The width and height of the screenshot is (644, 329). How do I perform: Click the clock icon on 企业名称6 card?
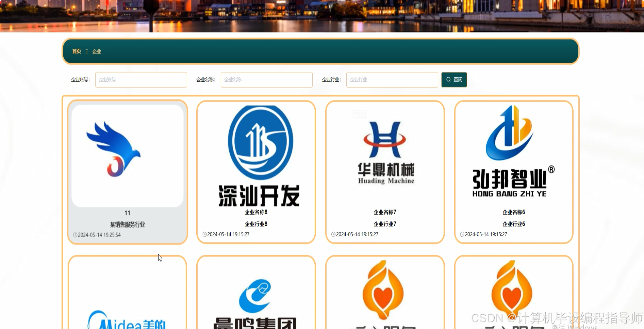pos(462,234)
